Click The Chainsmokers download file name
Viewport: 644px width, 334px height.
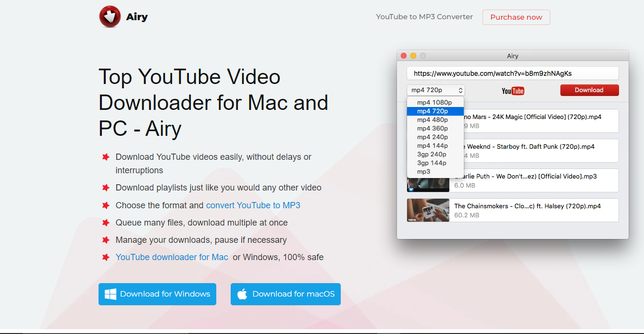pos(527,206)
